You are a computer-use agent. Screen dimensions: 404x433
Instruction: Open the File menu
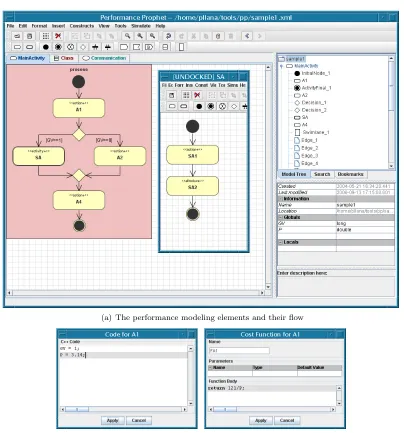[x=10, y=26]
